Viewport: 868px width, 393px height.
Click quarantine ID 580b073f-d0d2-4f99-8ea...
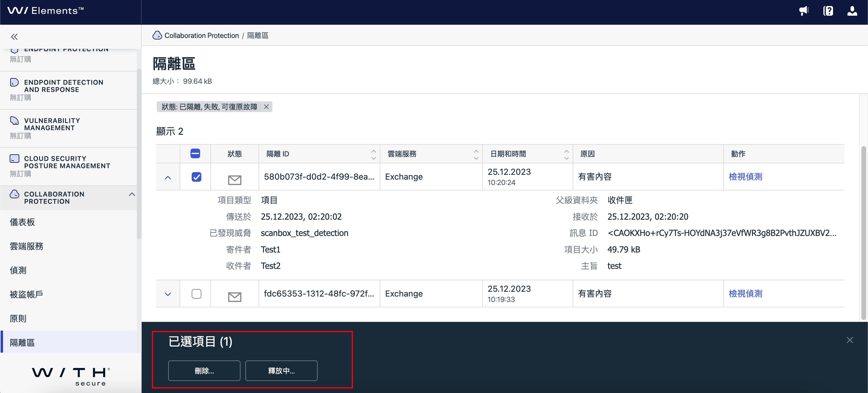pyautogui.click(x=319, y=177)
